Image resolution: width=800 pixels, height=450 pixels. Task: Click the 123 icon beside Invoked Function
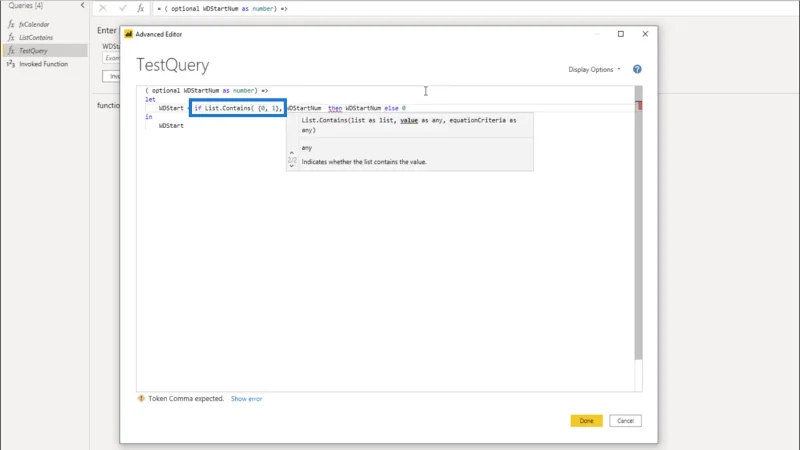[11, 64]
